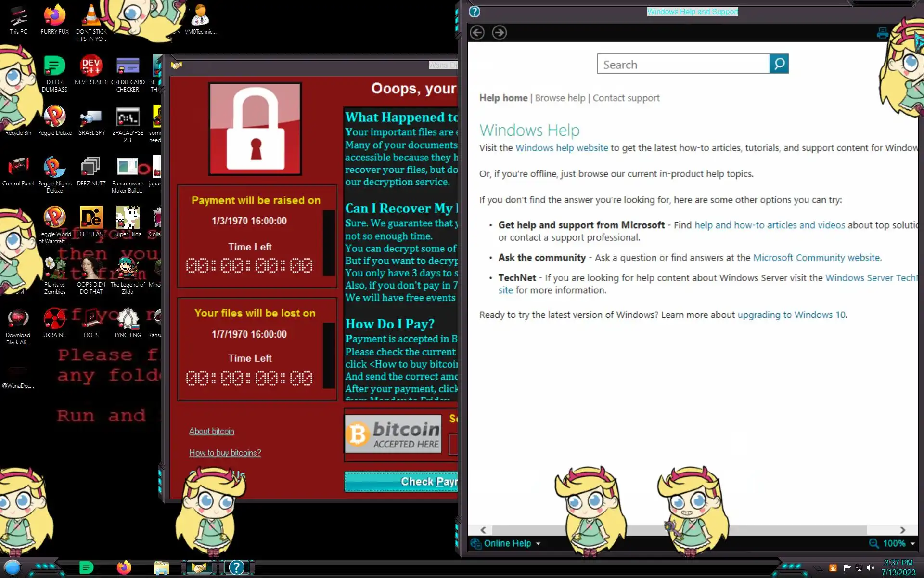Click Firefox icon in the taskbar
Image resolution: width=924 pixels, height=578 pixels.
(x=124, y=567)
